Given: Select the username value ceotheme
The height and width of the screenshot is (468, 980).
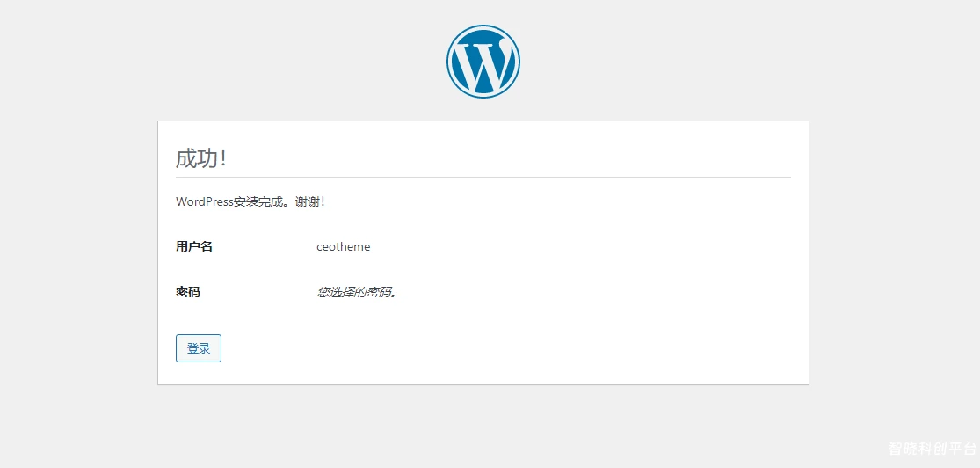Looking at the screenshot, I should pyautogui.click(x=343, y=246).
